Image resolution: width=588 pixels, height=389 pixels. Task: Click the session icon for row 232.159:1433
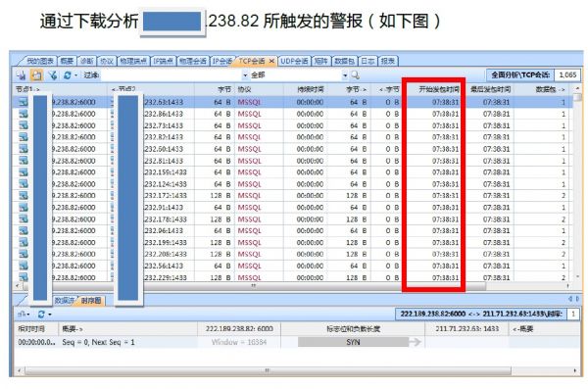pyautogui.click(x=24, y=172)
